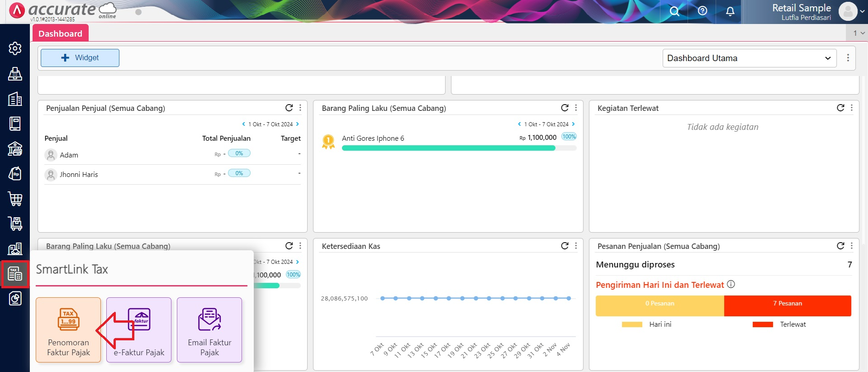Screen dimensions: 868x372
Task: Select the Jhonni Haris salesperson row
Action: pos(172,174)
